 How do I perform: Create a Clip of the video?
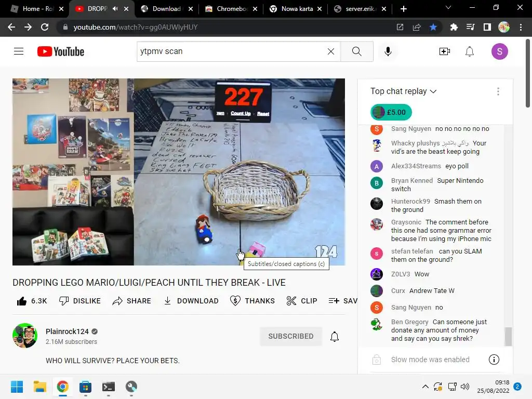coord(302,301)
